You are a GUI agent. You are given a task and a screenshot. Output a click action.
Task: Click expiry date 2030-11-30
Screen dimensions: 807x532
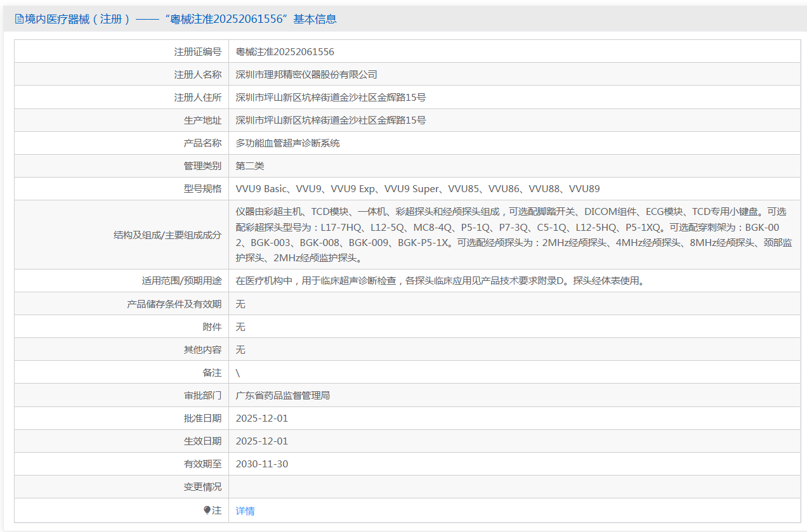[262, 464]
